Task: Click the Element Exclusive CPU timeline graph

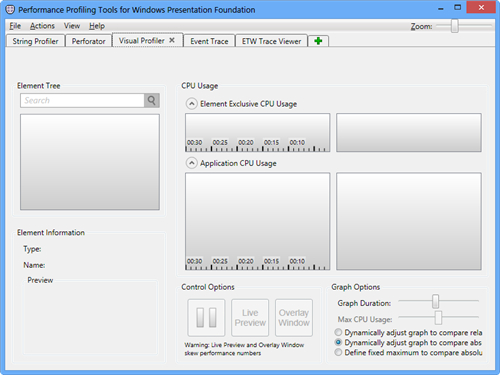Action: 258,133
